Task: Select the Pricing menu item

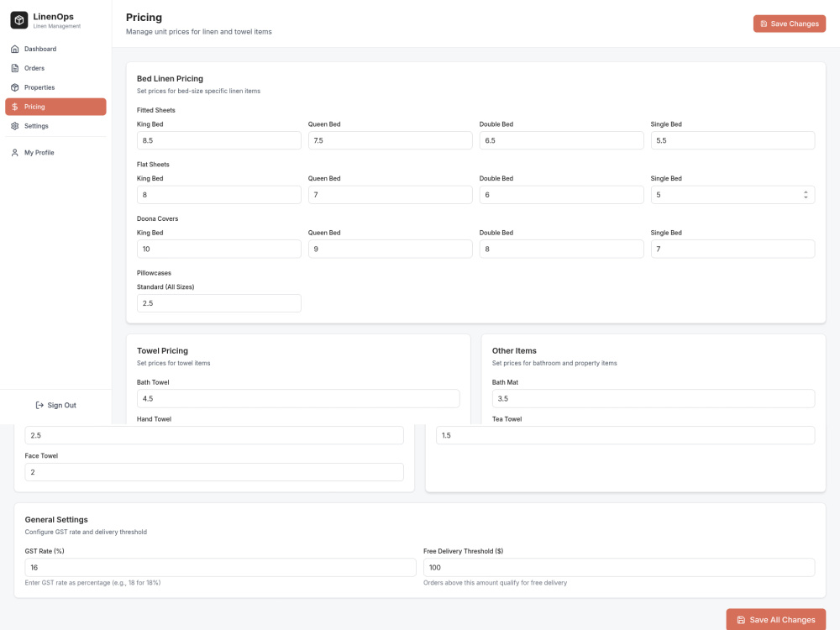Action: pos(55,107)
